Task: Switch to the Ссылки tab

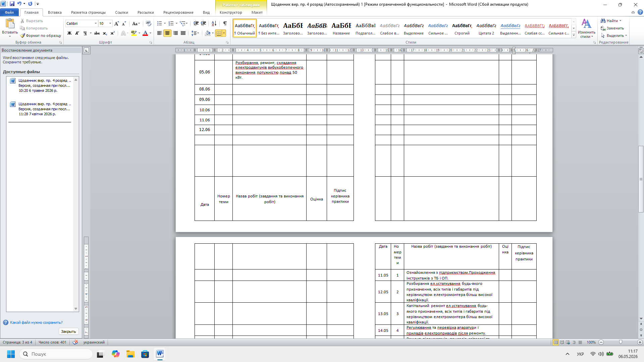Action: click(121, 12)
